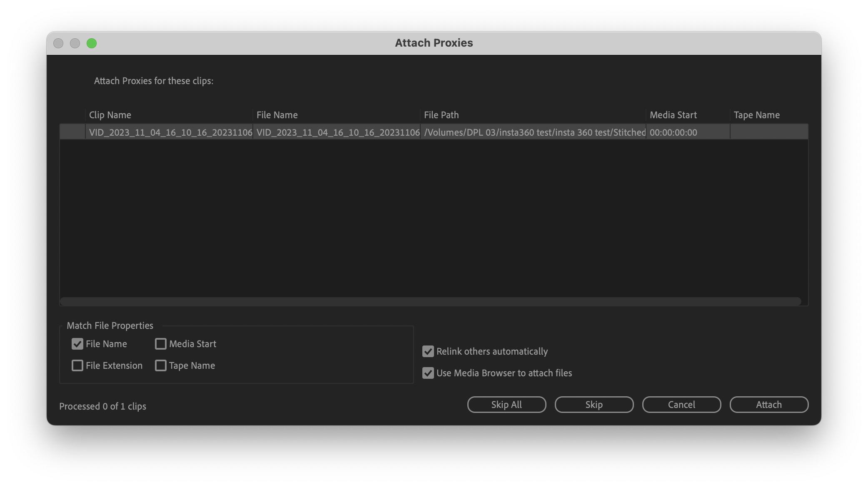
Task: Click the Attach button
Action: [x=769, y=405]
